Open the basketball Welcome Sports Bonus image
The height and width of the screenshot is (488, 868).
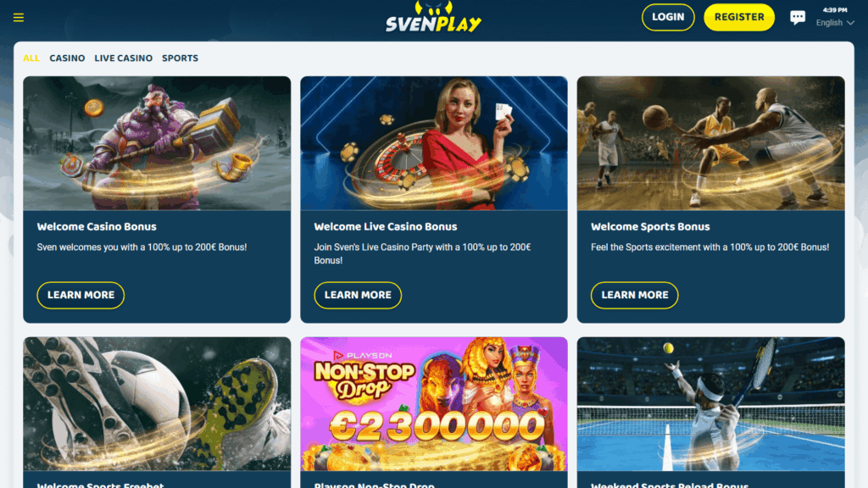pos(711,143)
